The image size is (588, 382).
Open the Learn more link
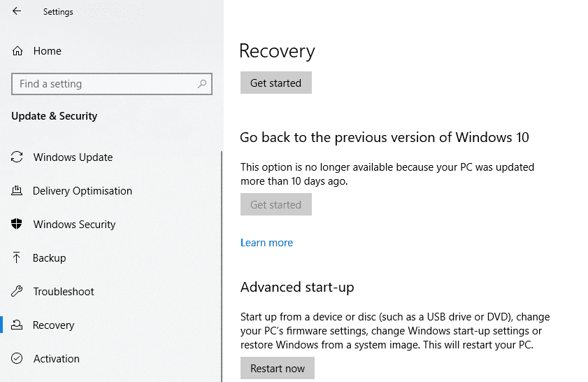pos(266,243)
